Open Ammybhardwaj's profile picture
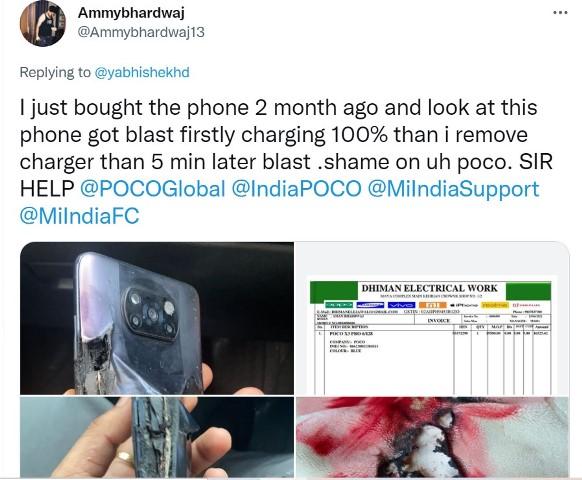 pos(43,23)
